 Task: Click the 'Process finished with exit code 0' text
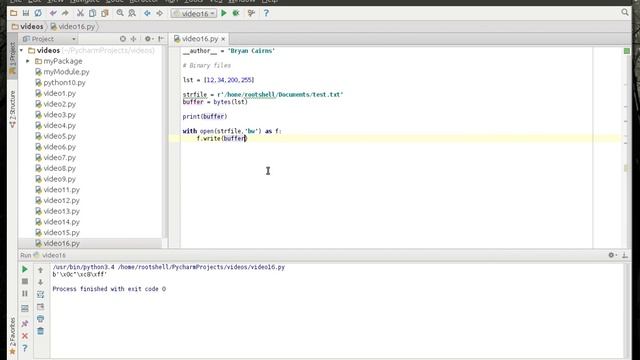tap(109, 289)
